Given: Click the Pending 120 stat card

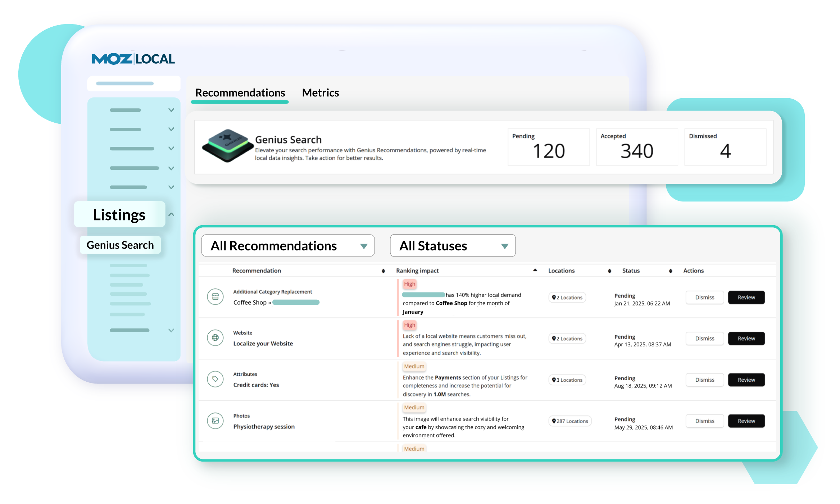Looking at the screenshot, I should pos(549,147).
